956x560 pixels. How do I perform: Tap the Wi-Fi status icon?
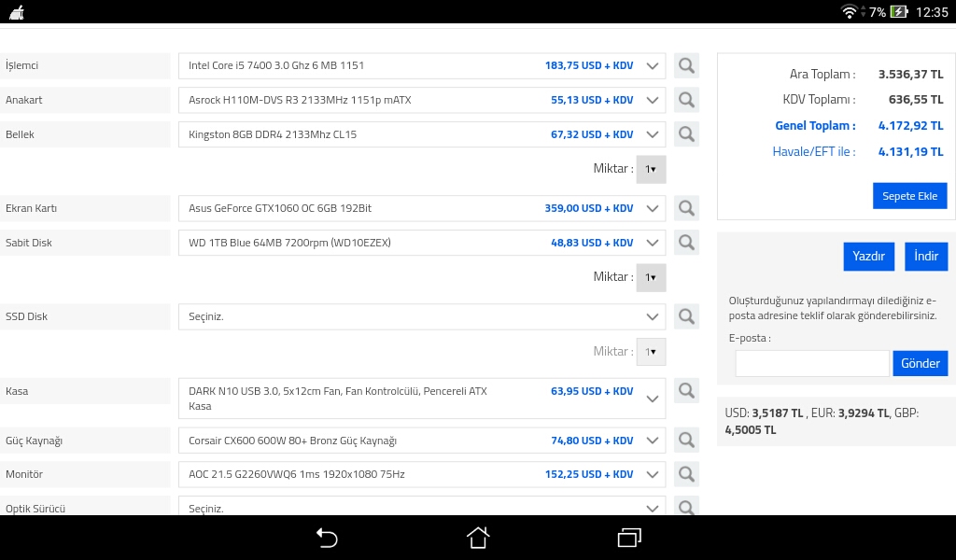[849, 11]
